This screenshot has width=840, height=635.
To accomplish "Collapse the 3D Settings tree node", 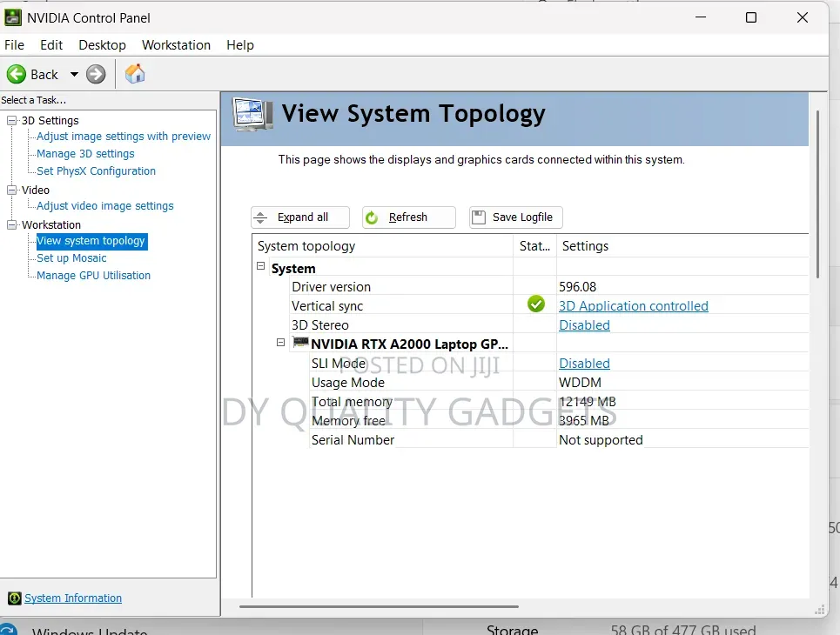I will coord(11,120).
